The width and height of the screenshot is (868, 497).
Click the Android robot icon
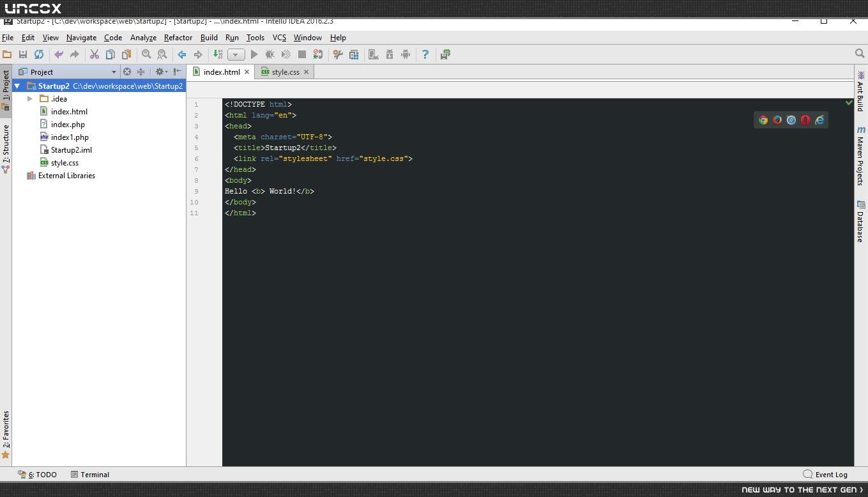406,54
